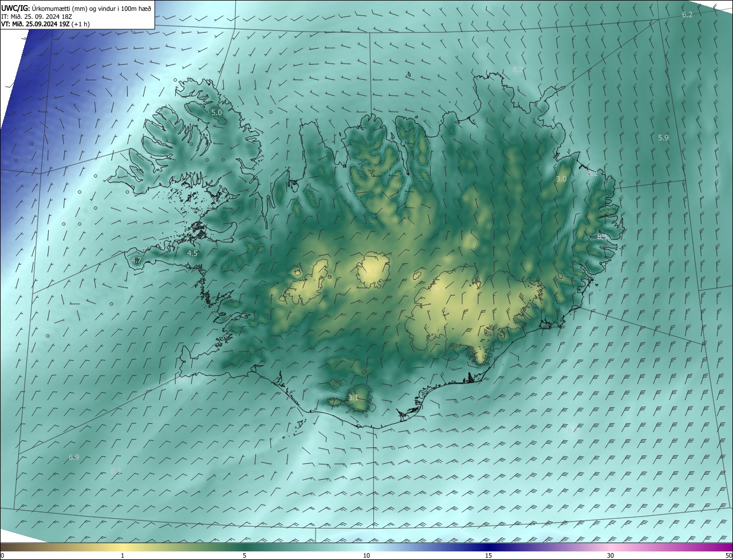Click the colorbar tick label 10

pos(366,555)
